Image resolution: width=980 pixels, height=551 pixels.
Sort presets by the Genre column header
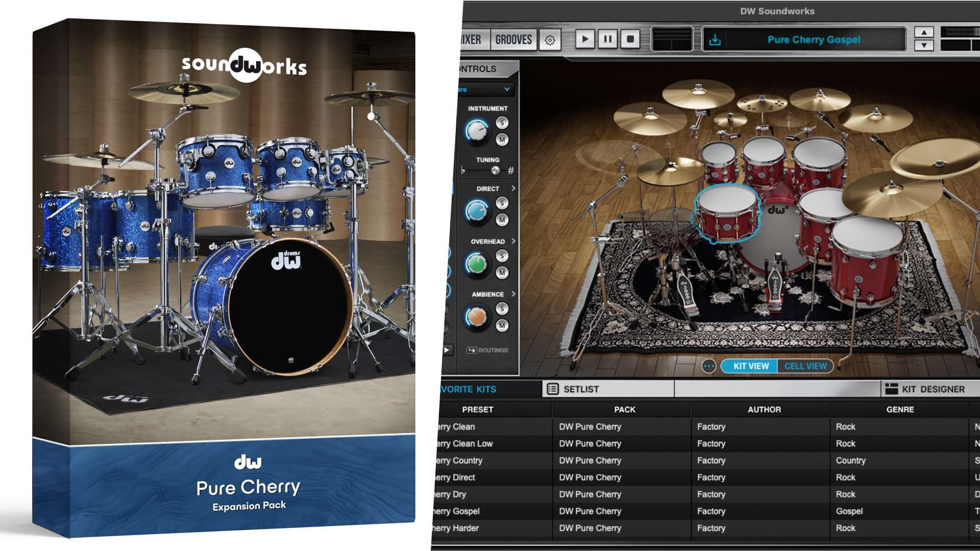[900, 410]
